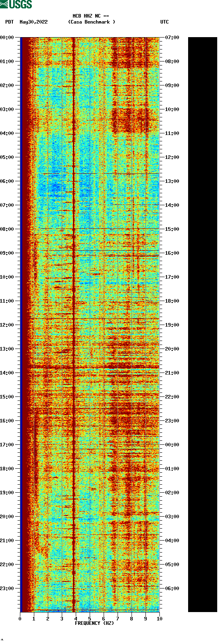The width and height of the screenshot is (220, 644).
Task: Click the UTC time label 04:00
Action: click(x=172, y=541)
